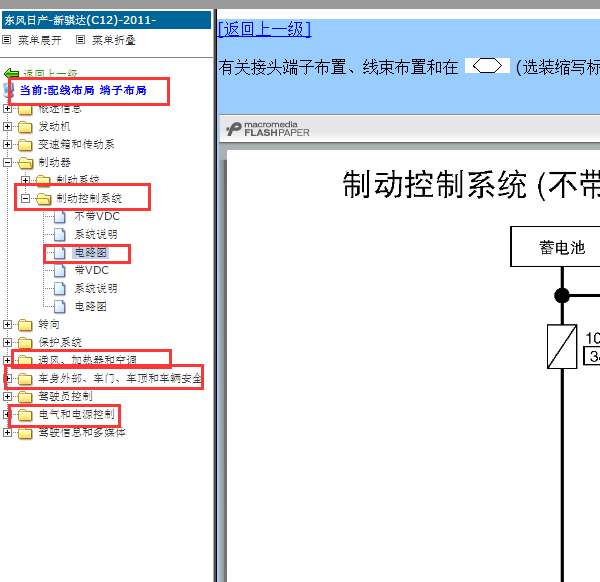Image resolution: width=600 pixels, height=582 pixels.
Task: Expand the 保护系统 tree node
Action: pos(7,342)
